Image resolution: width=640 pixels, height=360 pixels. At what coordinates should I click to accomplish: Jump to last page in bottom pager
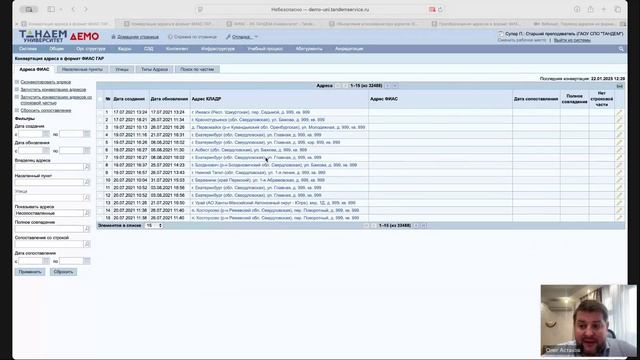[x=424, y=225]
